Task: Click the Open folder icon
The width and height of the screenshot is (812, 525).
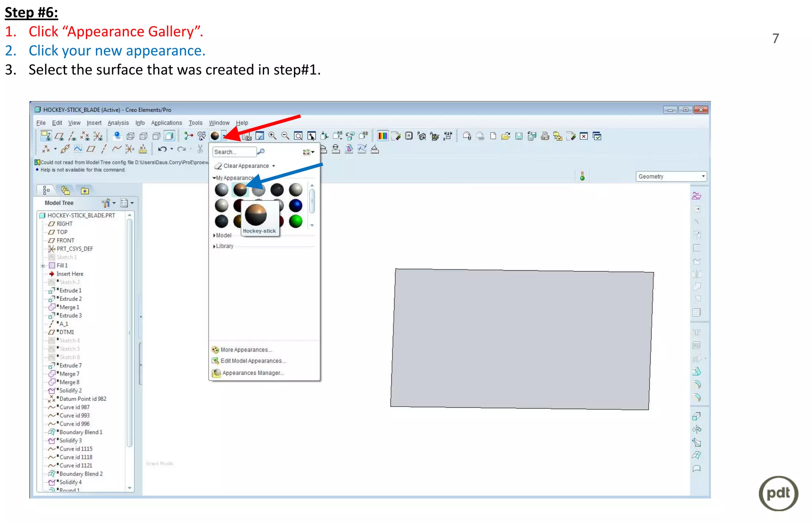Action: click(506, 136)
